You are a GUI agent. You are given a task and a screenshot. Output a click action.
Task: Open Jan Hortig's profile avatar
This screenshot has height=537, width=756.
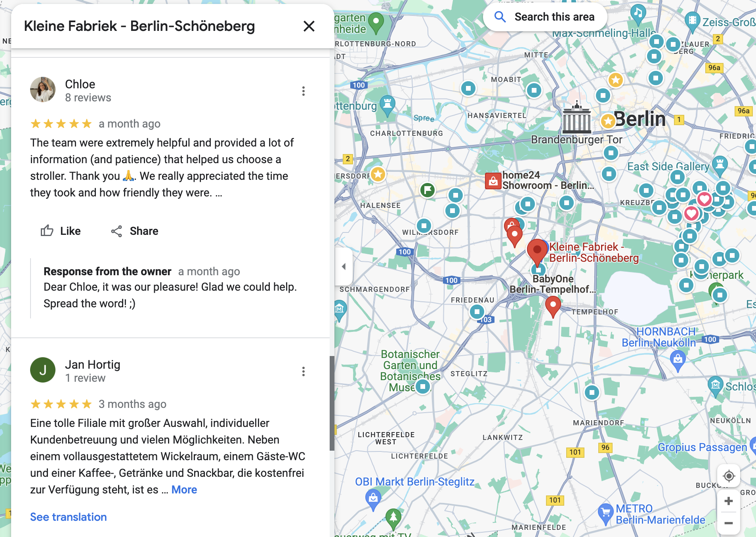[x=43, y=370]
